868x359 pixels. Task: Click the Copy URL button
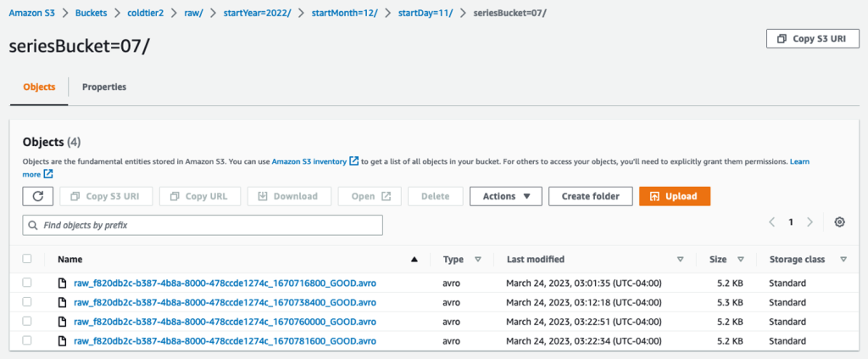(200, 196)
